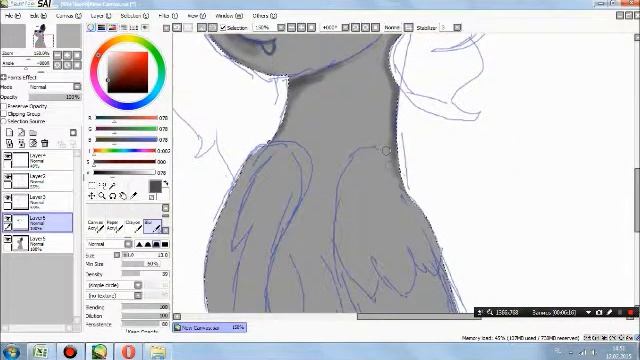This screenshot has width=640, height=360.
Task: Hide Layer2 with its eye icon
Action: 7,177
